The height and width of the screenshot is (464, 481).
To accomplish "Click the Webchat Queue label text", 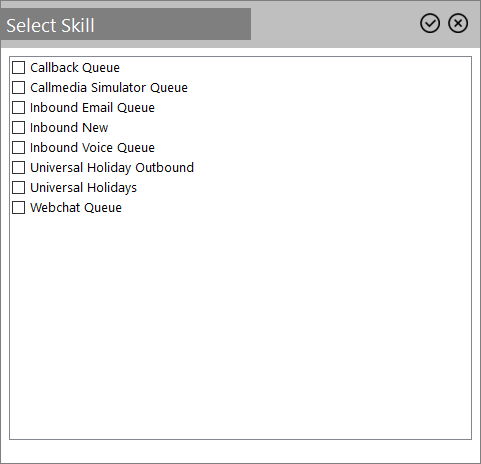I will tap(76, 208).
